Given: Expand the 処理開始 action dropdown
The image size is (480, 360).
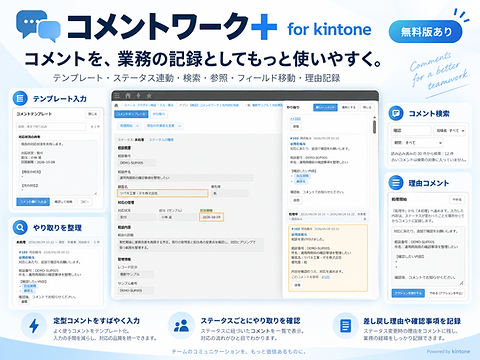Looking at the screenshot, I should pyautogui.click(x=129, y=126).
